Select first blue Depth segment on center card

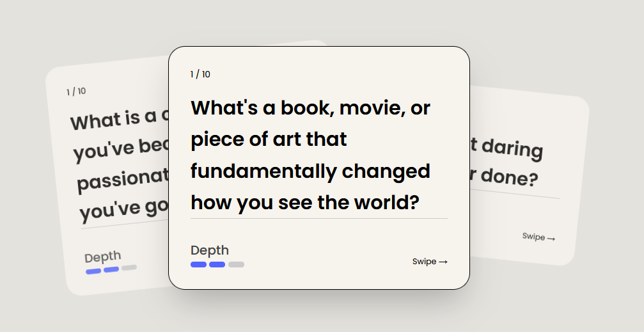pyautogui.click(x=198, y=264)
